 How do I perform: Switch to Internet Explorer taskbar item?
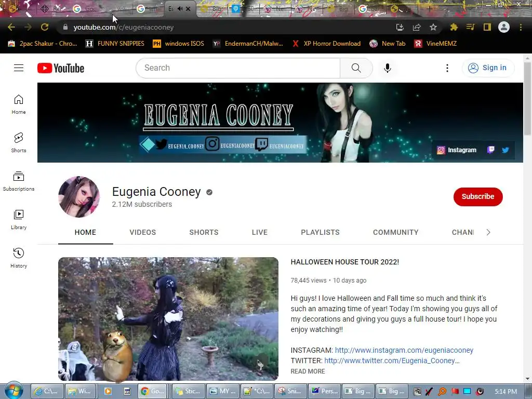(47, 391)
